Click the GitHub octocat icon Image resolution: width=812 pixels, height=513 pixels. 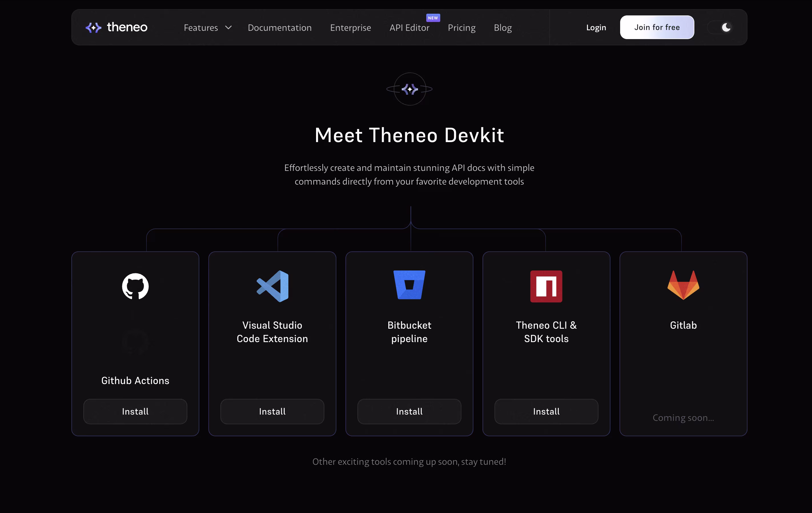[135, 286]
